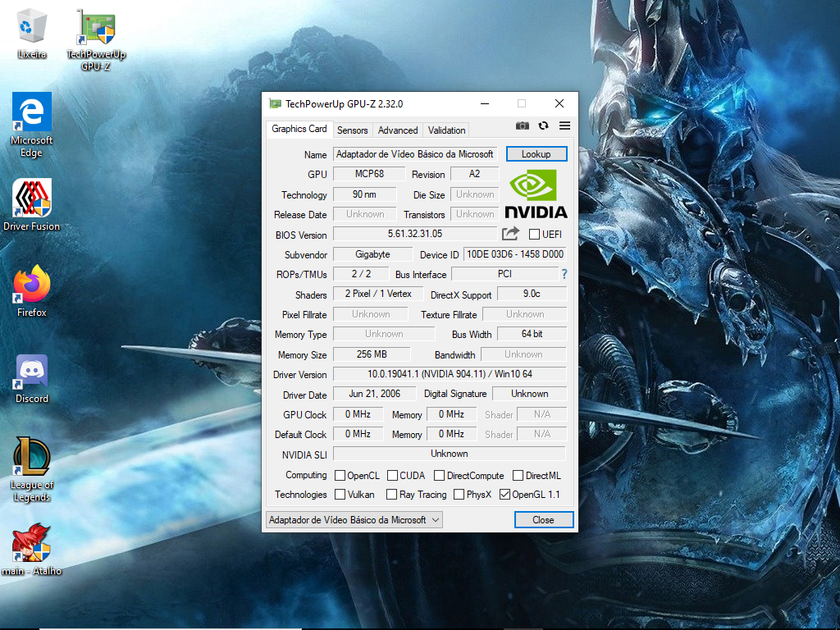Click the Bus Interface question mark
The height and width of the screenshot is (630, 840).
click(564, 274)
